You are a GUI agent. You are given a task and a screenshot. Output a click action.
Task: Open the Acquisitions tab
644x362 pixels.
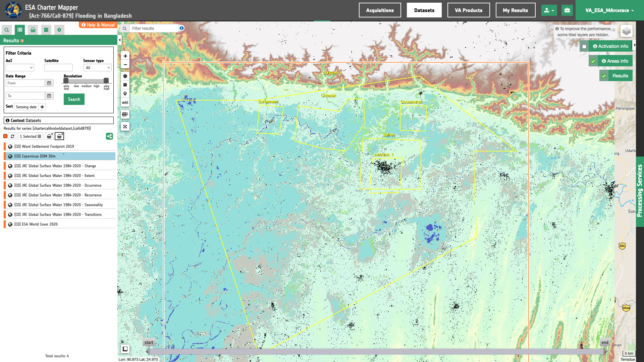coord(380,10)
